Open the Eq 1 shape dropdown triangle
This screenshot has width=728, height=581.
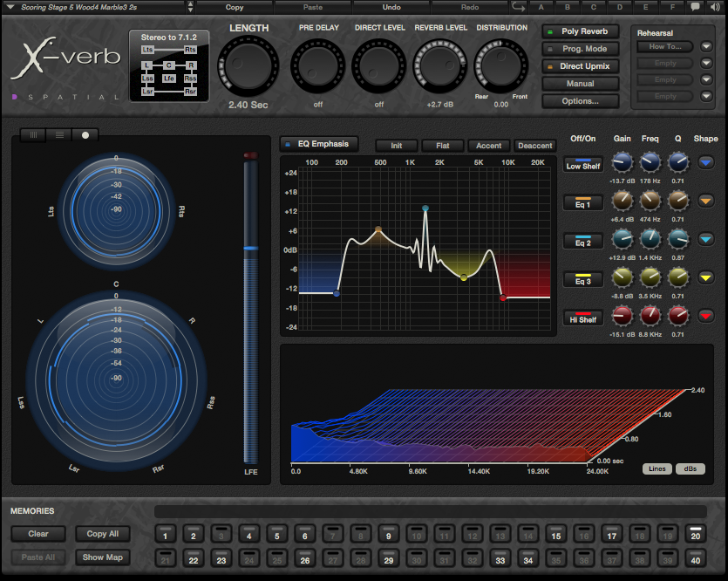point(706,202)
